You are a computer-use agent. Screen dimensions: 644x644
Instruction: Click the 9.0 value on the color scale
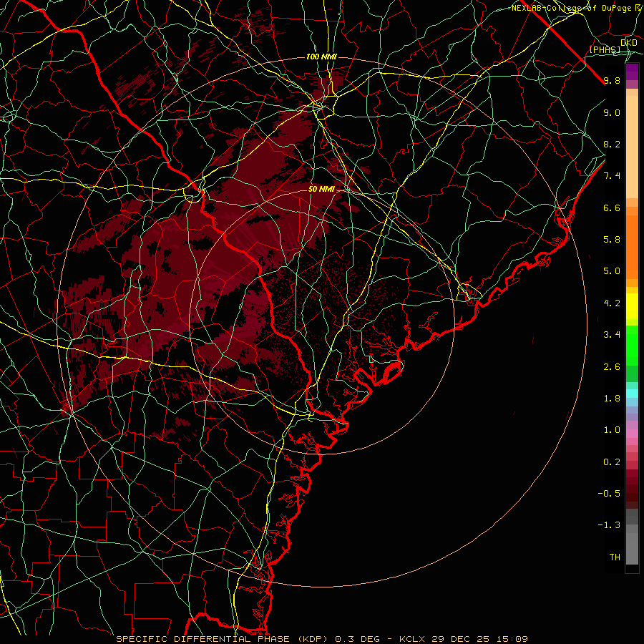612,112
